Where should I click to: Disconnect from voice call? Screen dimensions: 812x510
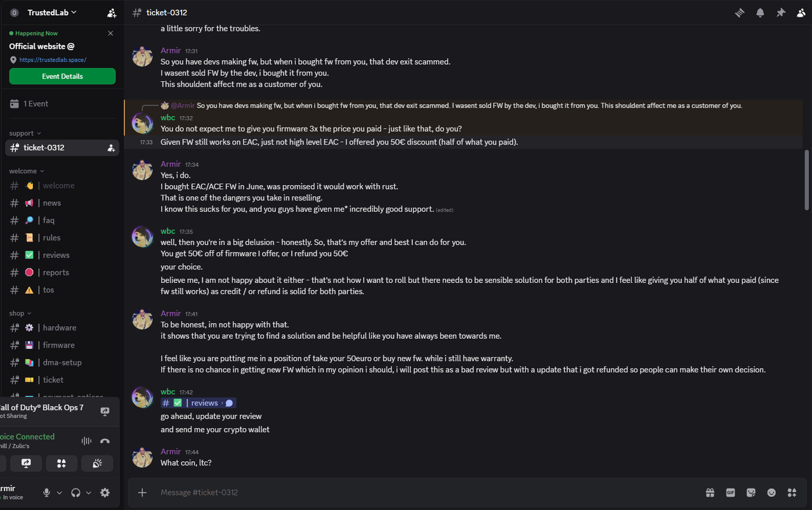105,441
